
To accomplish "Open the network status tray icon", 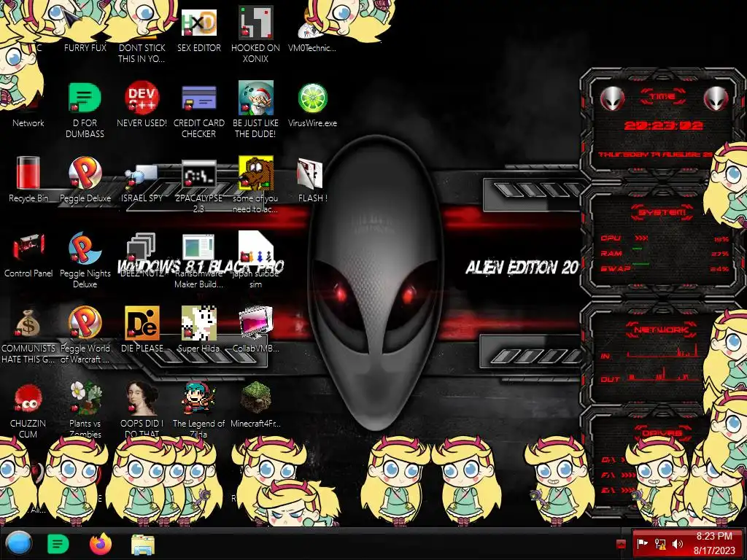I will pyautogui.click(x=660, y=543).
